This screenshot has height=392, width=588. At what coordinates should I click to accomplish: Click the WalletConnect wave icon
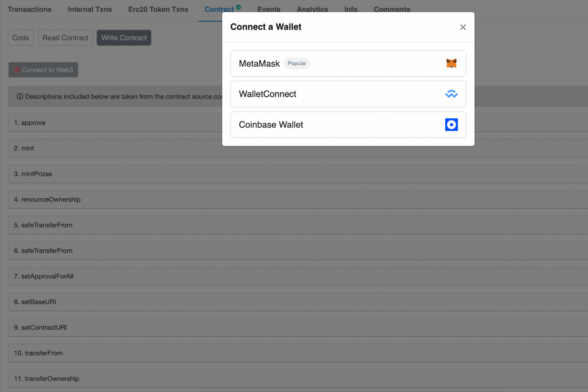(x=451, y=94)
